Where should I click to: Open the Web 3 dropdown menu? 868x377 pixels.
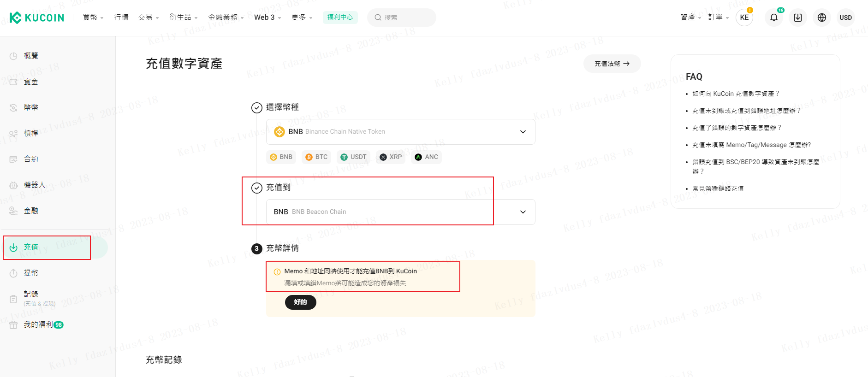[x=268, y=18]
